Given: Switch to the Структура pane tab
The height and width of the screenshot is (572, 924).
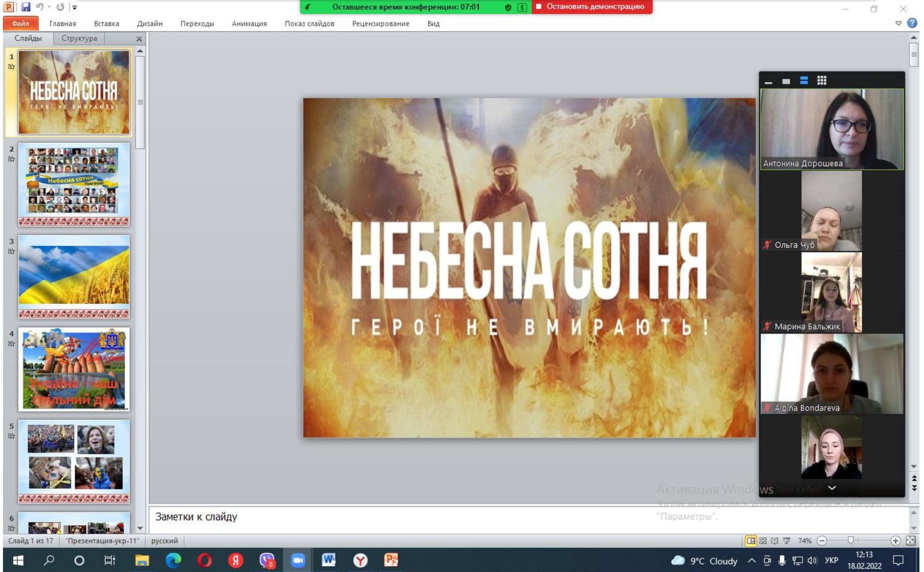Looking at the screenshot, I should tap(79, 38).
